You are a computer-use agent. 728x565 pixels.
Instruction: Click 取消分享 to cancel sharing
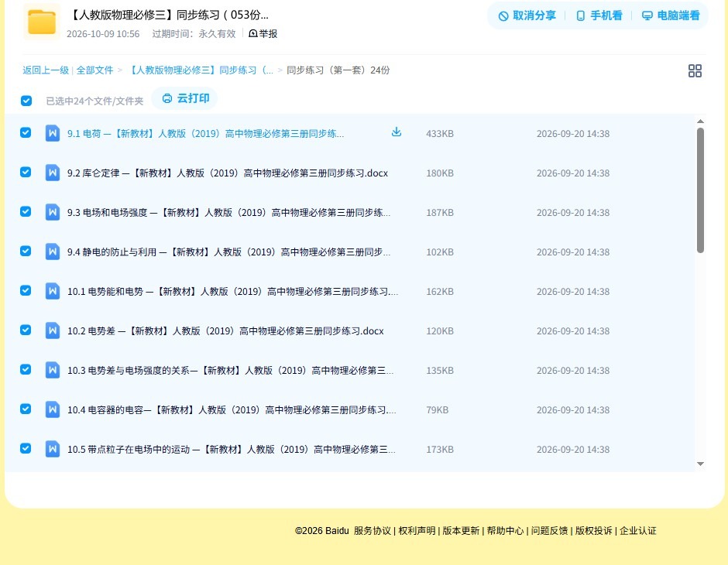(527, 15)
